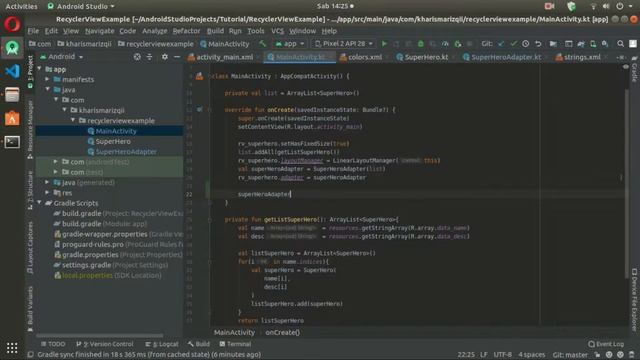Collapse the Gradle Scripts node
The image size is (640, 360).
pyautogui.click(x=40, y=203)
